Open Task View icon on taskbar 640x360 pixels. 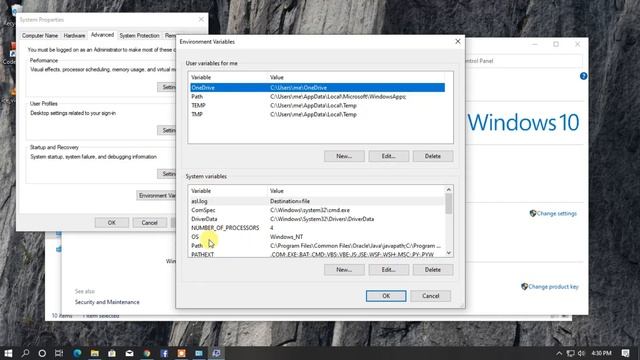(x=59, y=353)
